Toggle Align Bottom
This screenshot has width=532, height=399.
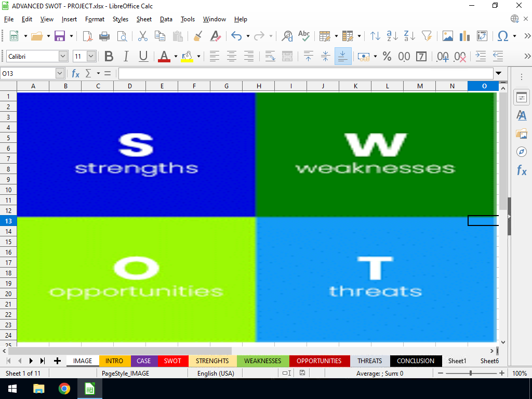coord(343,56)
